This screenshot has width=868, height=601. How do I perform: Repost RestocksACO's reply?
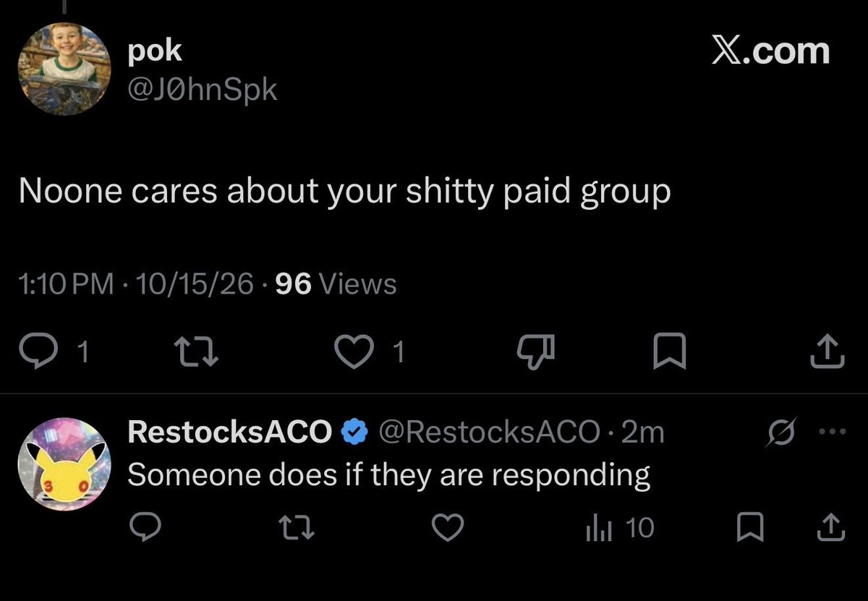297,529
